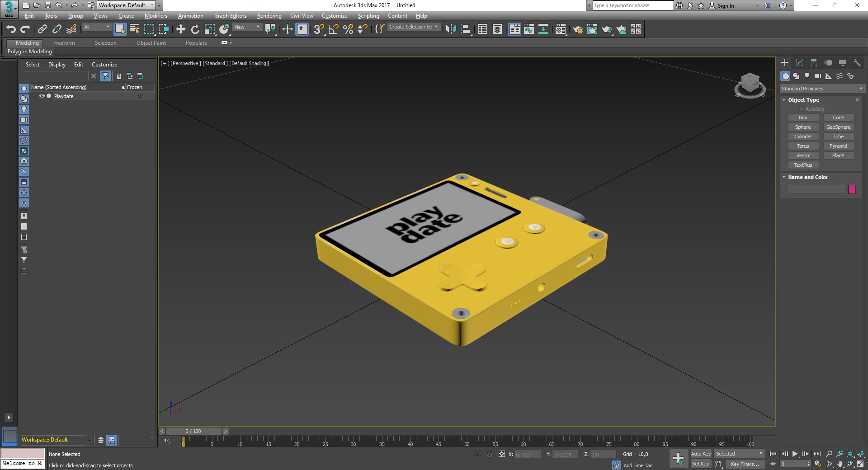This screenshot has height=470, width=868.
Task: Click the GeoSphere primitive button
Action: [x=839, y=127]
